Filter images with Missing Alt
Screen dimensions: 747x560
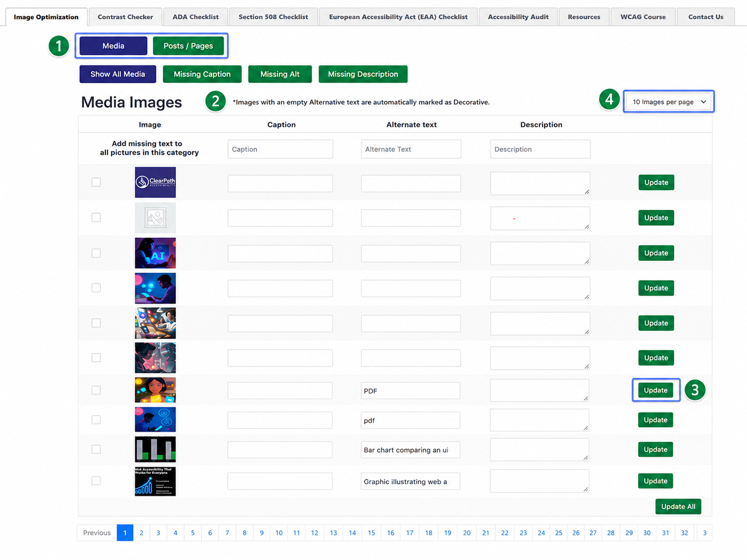pyautogui.click(x=280, y=74)
